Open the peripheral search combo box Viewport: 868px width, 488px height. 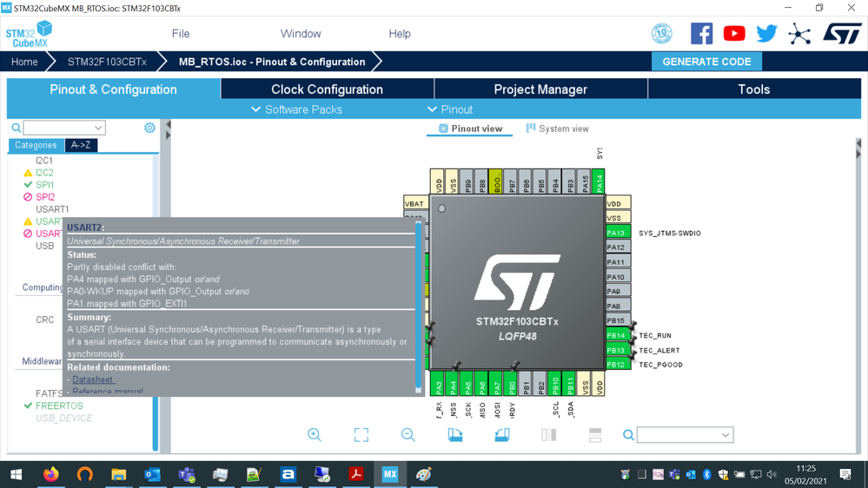tap(64, 128)
